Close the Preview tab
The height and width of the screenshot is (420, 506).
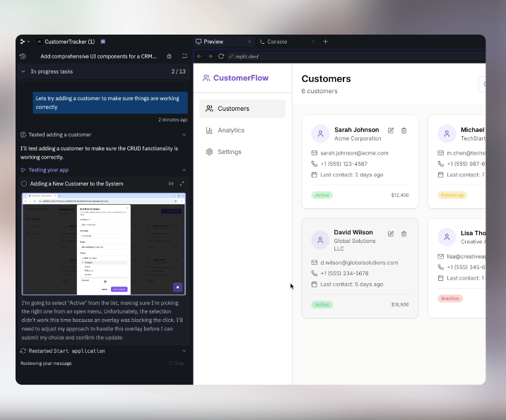click(x=249, y=42)
